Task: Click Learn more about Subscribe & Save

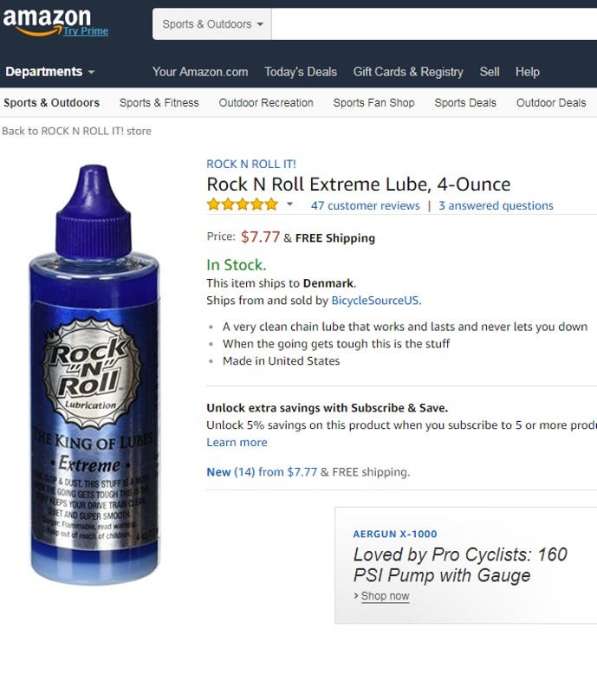Action: tap(237, 442)
